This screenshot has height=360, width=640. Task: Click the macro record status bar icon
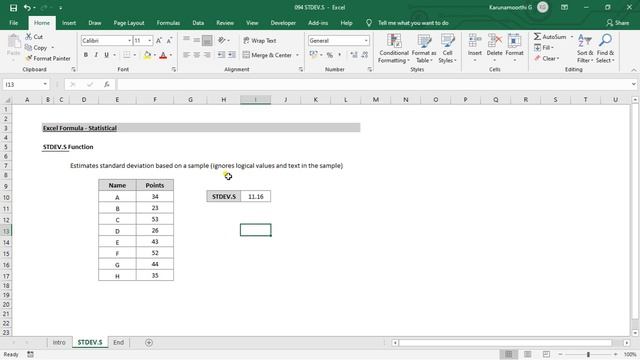(x=30, y=354)
